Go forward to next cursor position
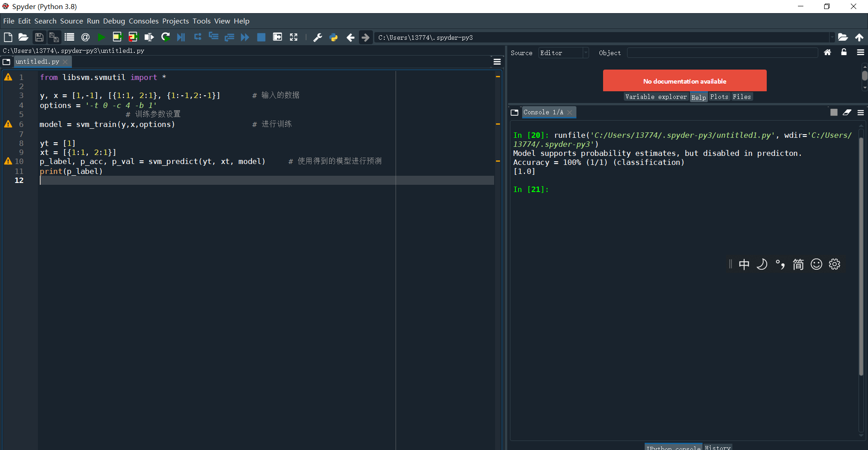Image resolution: width=868 pixels, height=450 pixels. [365, 37]
